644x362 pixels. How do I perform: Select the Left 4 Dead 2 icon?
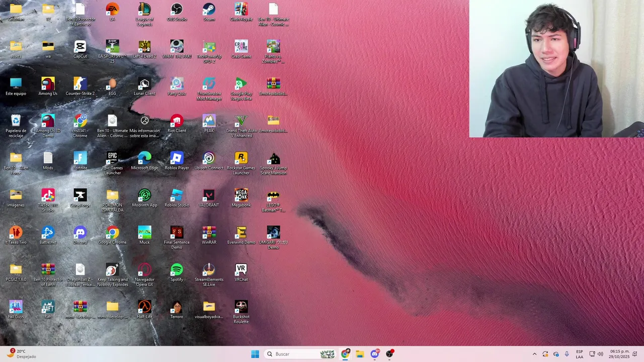(144, 49)
